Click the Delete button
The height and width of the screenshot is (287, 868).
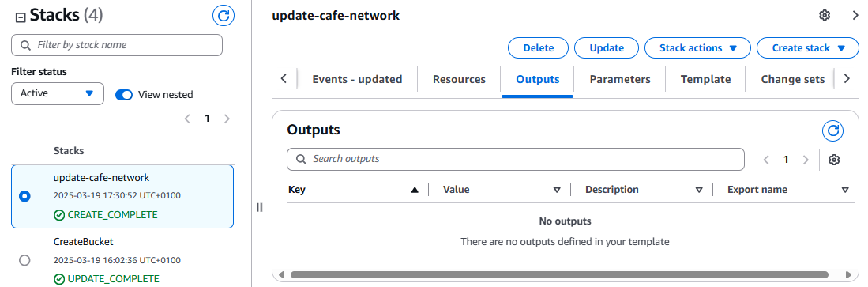(x=538, y=48)
